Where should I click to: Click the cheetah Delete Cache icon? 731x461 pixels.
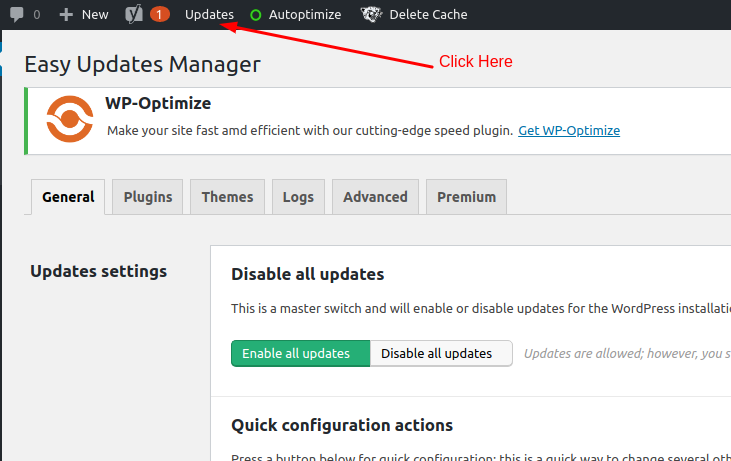(372, 14)
